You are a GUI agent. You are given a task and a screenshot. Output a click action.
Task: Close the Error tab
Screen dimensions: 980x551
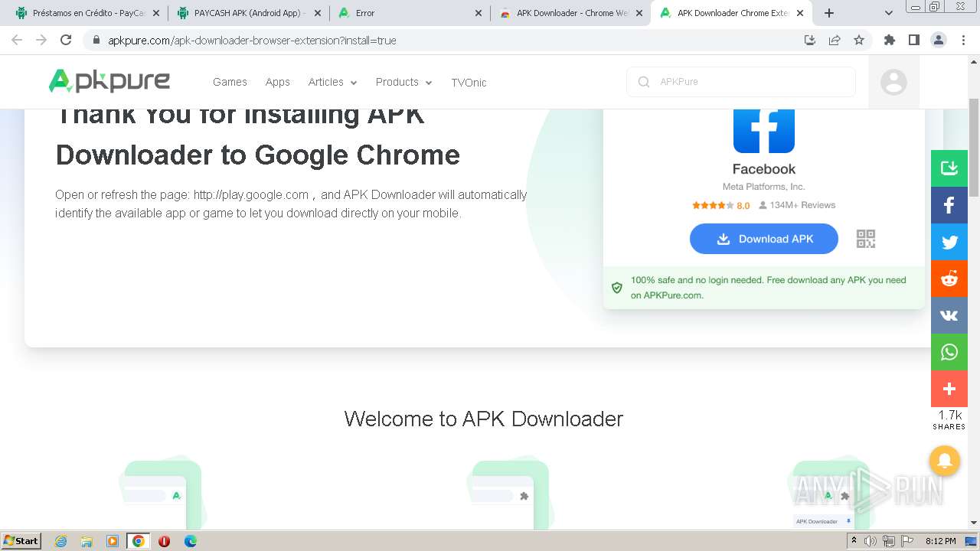[479, 13]
